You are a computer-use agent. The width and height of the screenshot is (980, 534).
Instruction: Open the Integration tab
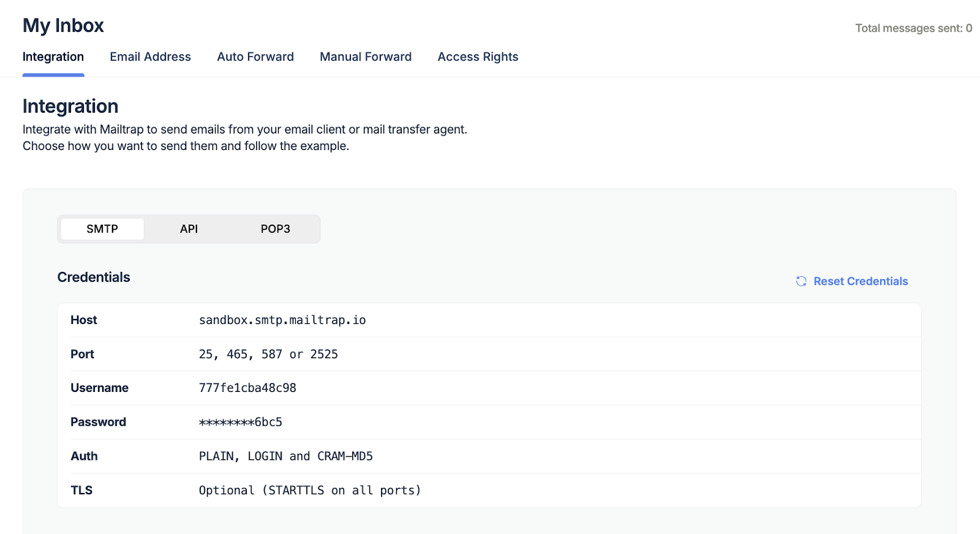coord(53,57)
